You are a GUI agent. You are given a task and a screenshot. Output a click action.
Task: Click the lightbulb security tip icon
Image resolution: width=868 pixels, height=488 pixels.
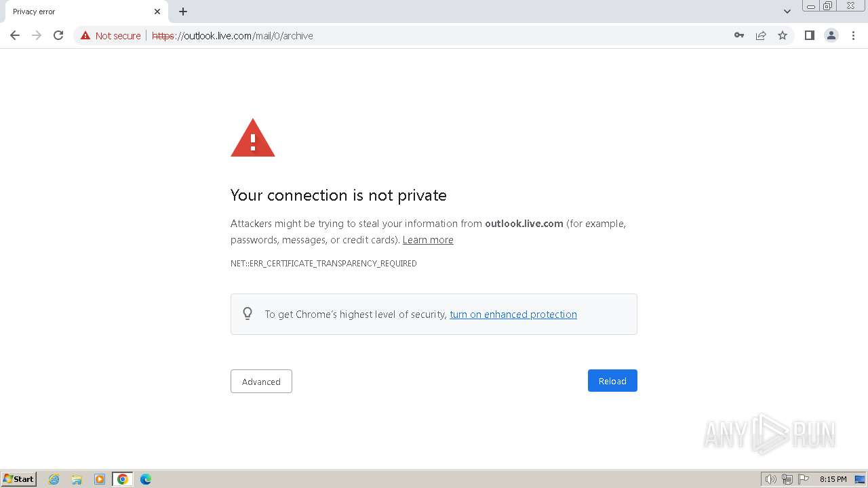coord(248,313)
